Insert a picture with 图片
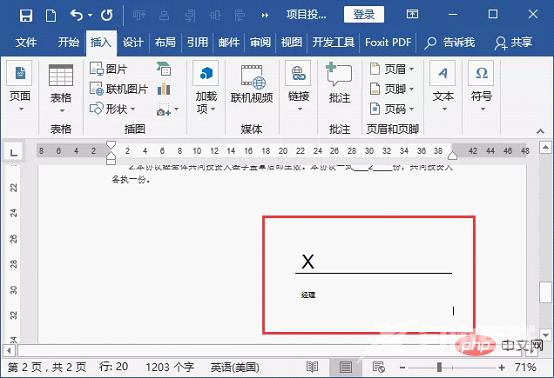 coord(108,69)
